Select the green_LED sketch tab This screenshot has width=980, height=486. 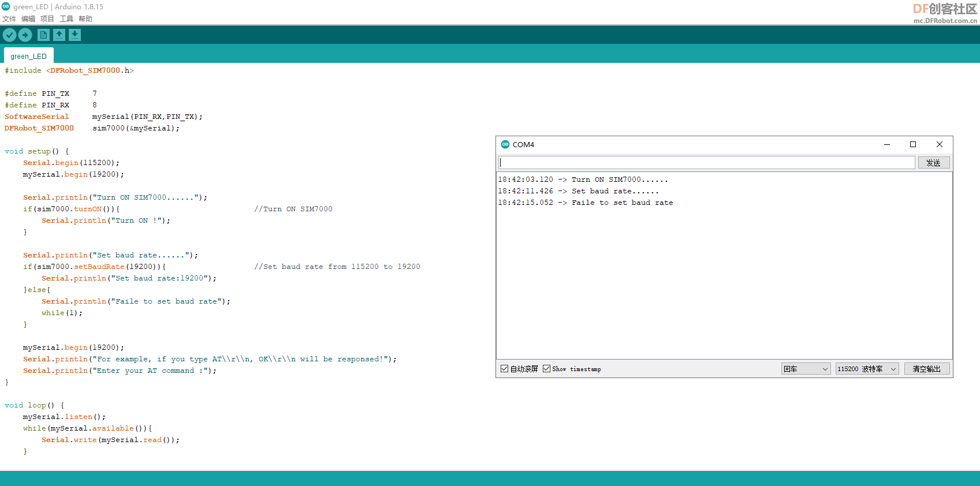[x=28, y=56]
